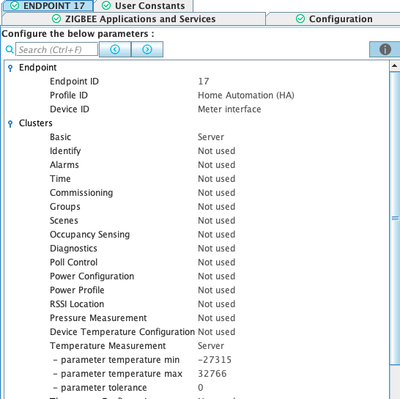This screenshot has width=400, height=399.
Task: Select Profile ID value Home Automation (HA)
Action: coord(246,95)
